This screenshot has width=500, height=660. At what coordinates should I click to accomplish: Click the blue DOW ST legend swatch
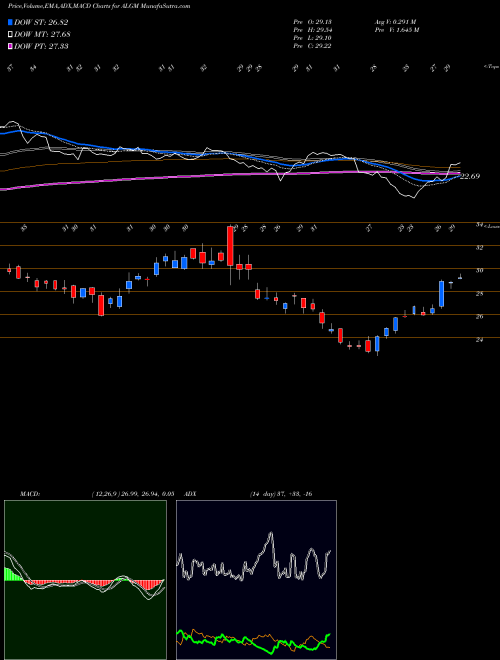pyautogui.click(x=10, y=22)
